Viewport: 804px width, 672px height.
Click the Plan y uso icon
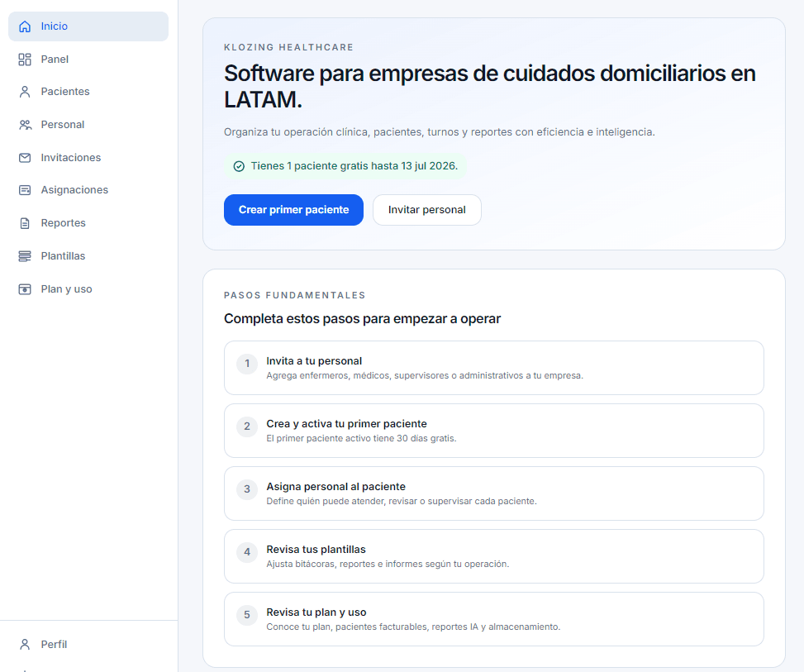[25, 289]
